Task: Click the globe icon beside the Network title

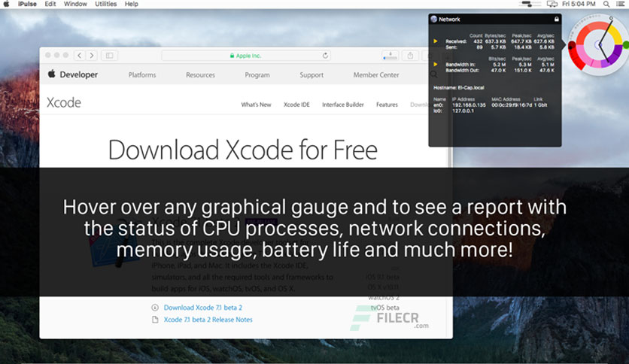Action: click(x=433, y=19)
